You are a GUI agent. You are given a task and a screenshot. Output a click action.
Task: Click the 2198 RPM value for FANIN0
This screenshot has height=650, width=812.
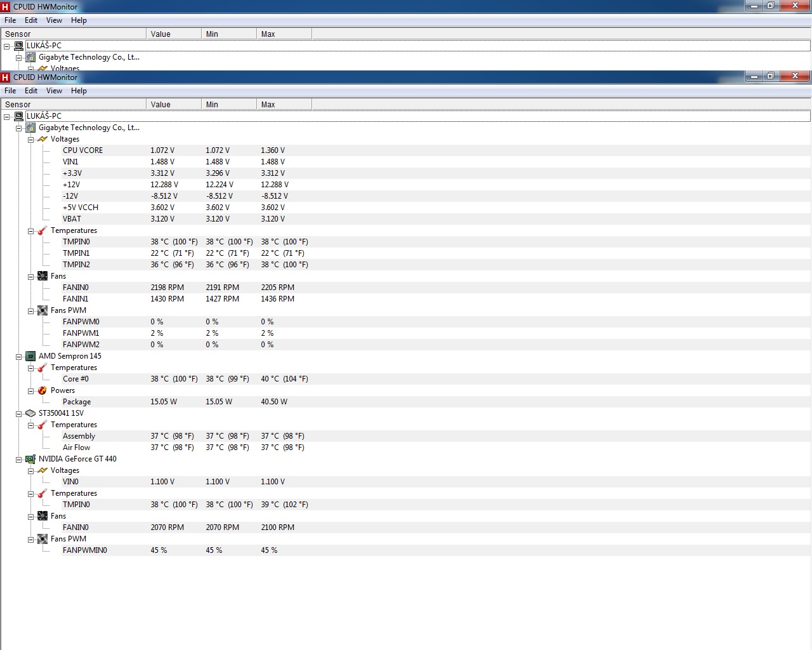[167, 288]
